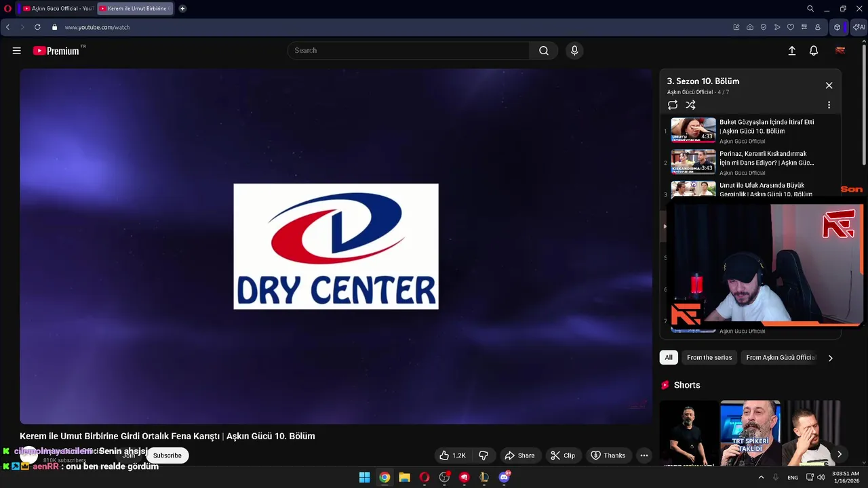The image size is (868, 488).
Task: Click in the YouTube search field
Action: pyautogui.click(x=409, y=51)
